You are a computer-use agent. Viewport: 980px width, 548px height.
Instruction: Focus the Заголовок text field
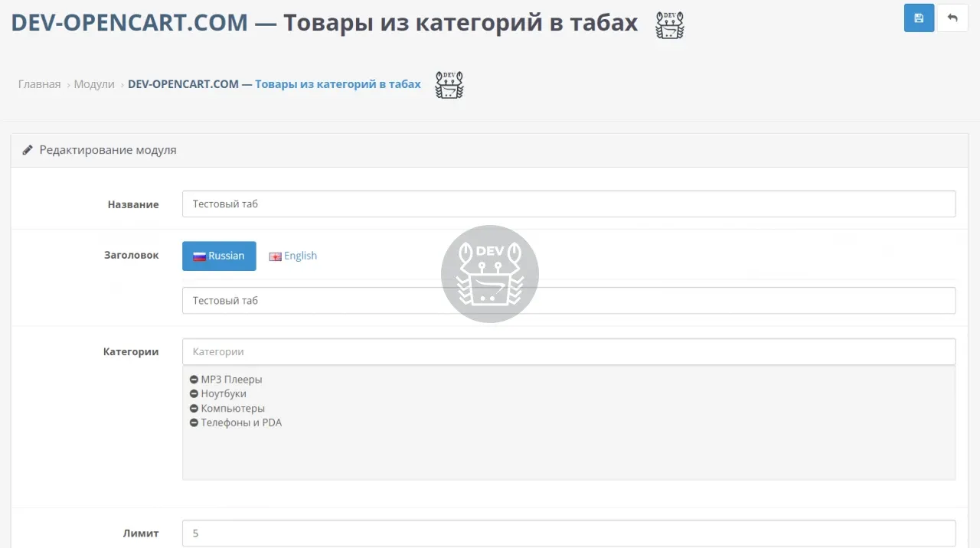569,301
